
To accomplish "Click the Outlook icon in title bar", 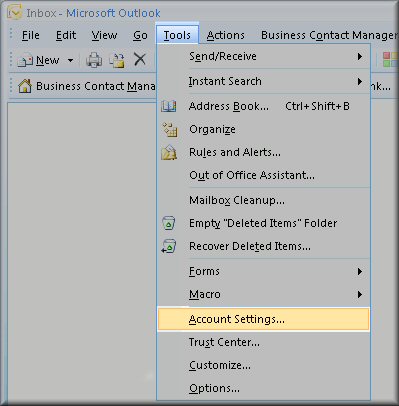I will [14, 13].
